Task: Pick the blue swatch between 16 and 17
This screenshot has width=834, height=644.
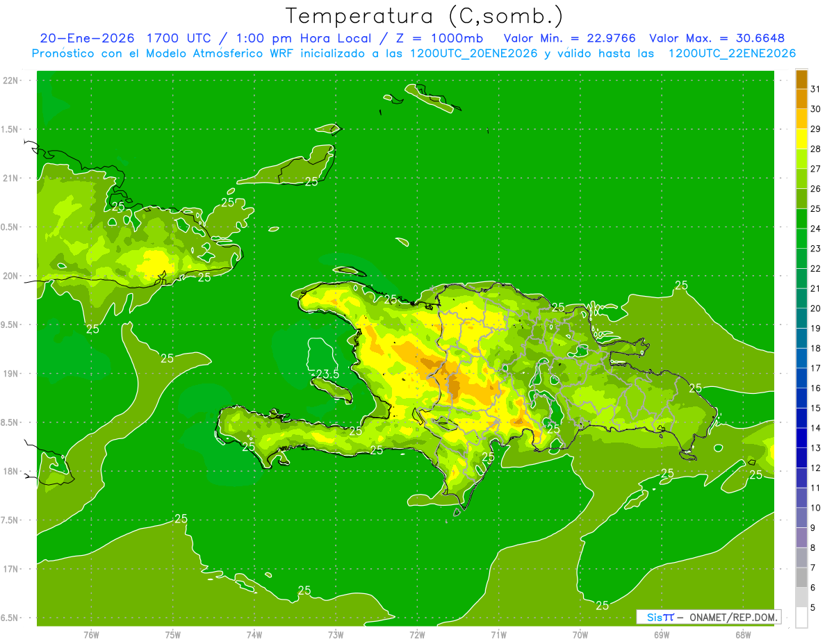Action: [801, 379]
